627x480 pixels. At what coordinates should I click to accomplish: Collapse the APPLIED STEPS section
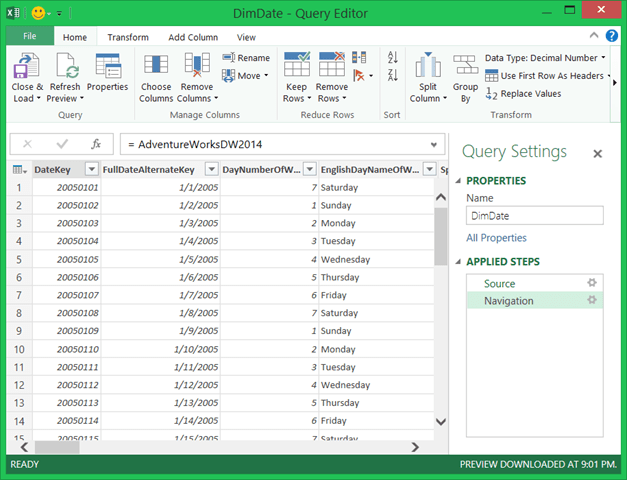click(x=459, y=262)
